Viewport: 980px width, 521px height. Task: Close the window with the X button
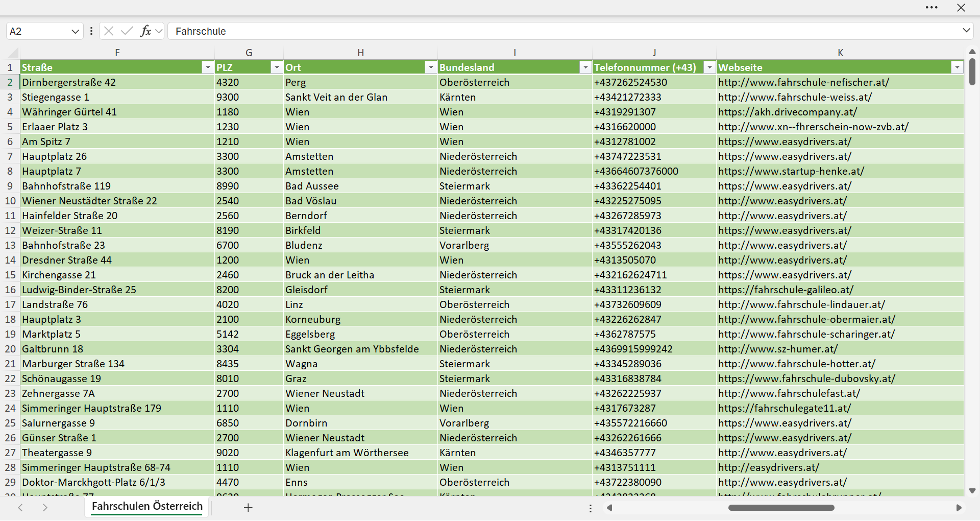pyautogui.click(x=961, y=8)
